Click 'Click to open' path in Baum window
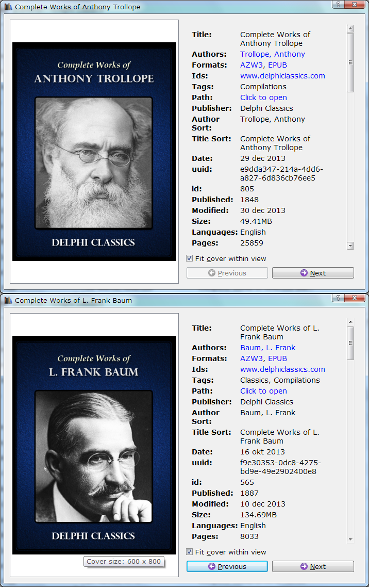This screenshot has height=588, width=369. [263, 391]
